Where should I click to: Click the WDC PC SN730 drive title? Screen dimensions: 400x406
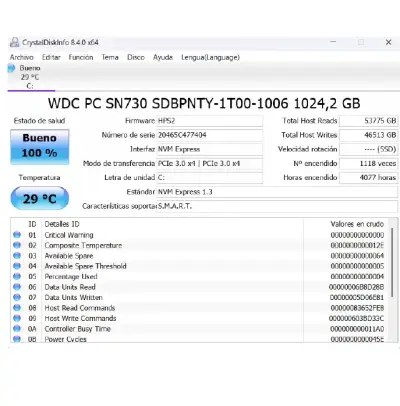click(x=204, y=103)
